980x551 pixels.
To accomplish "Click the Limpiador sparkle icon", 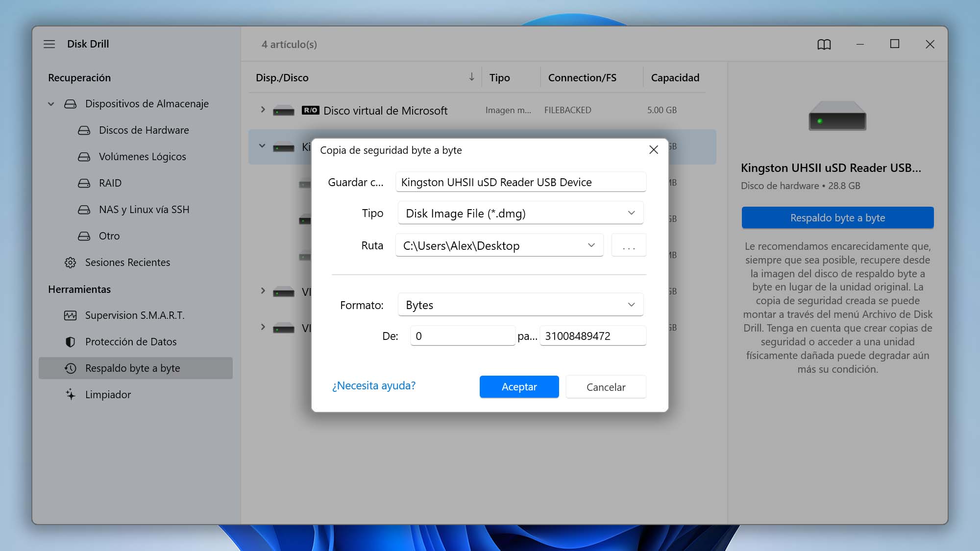I will coord(71,394).
